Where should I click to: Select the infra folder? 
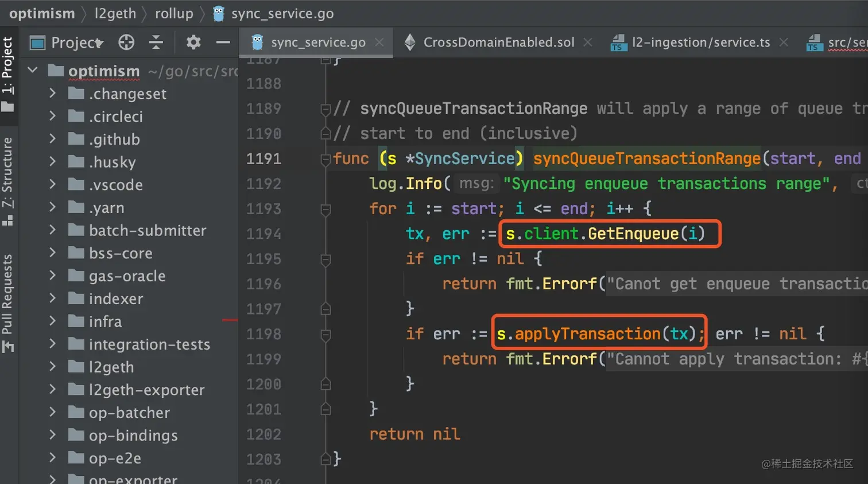105,321
